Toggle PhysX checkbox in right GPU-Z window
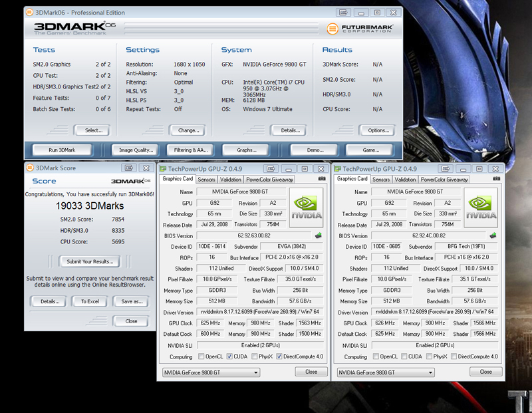Screen dimensions: 532x413 coord(429,356)
